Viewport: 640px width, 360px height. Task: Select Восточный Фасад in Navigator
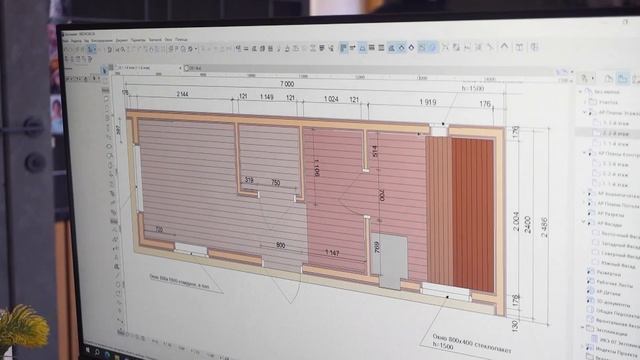(x=620, y=235)
